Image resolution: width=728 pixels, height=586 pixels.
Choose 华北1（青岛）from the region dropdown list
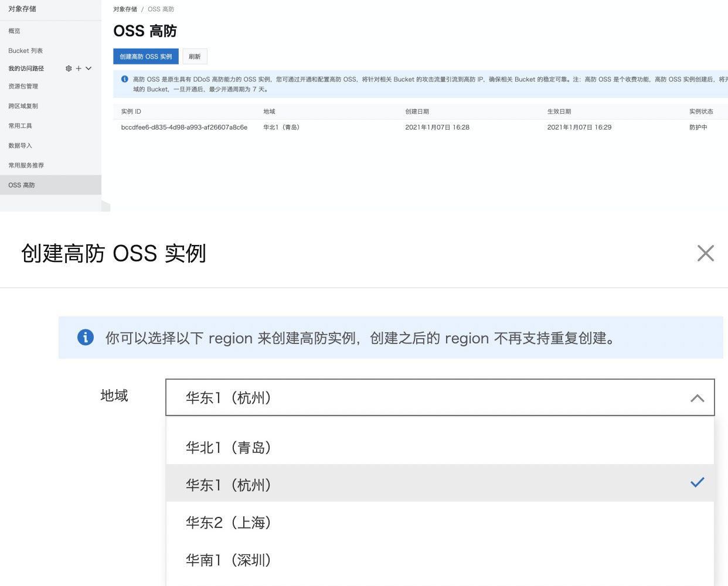tap(440, 448)
